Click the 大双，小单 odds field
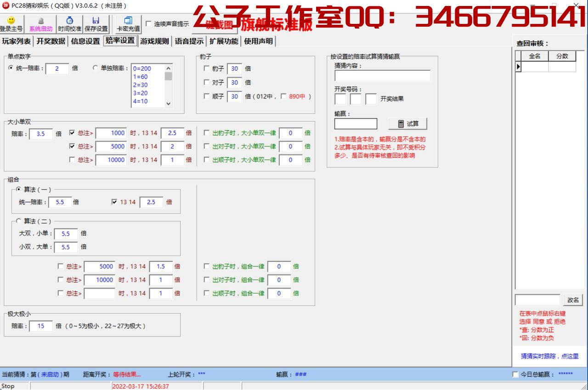This screenshot has width=588, height=390. click(66, 234)
